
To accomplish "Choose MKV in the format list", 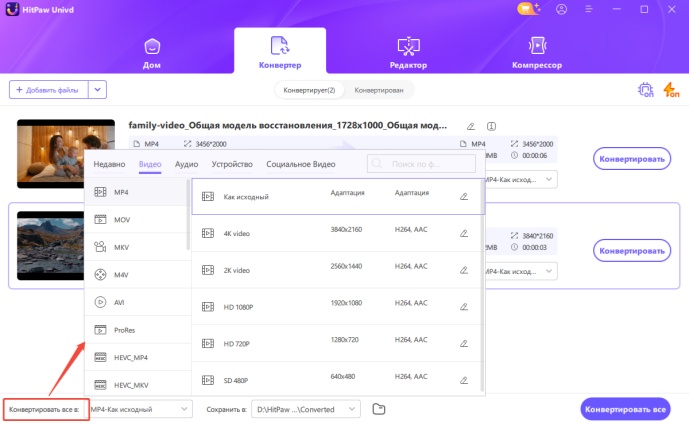I will point(122,246).
